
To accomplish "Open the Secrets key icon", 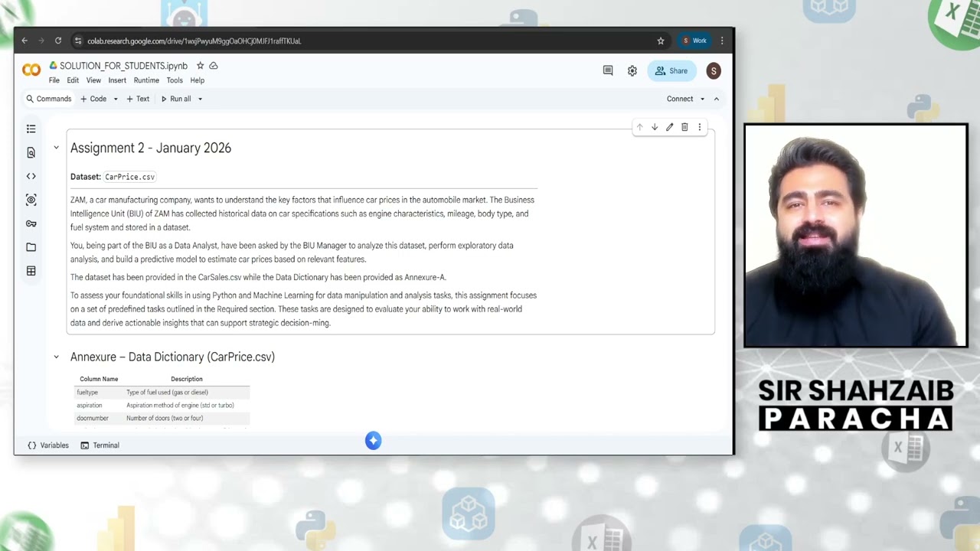I will (31, 223).
